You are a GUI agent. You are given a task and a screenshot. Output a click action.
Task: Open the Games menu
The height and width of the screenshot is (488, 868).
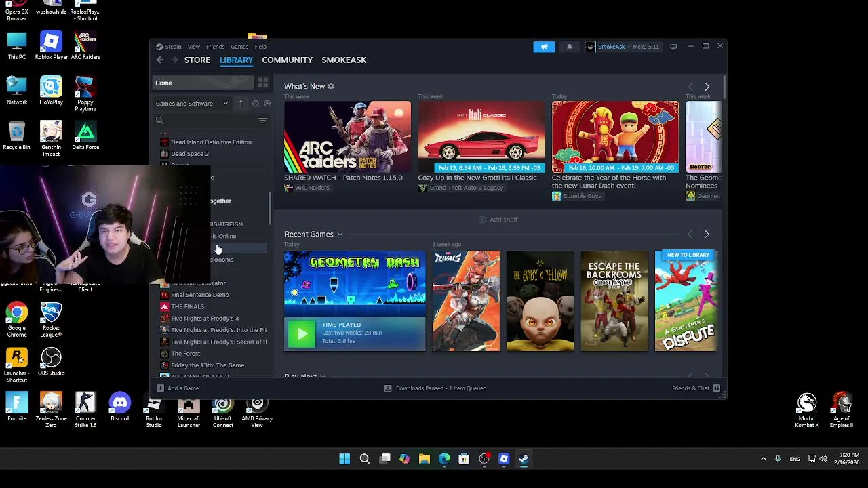tap(239, 47)
